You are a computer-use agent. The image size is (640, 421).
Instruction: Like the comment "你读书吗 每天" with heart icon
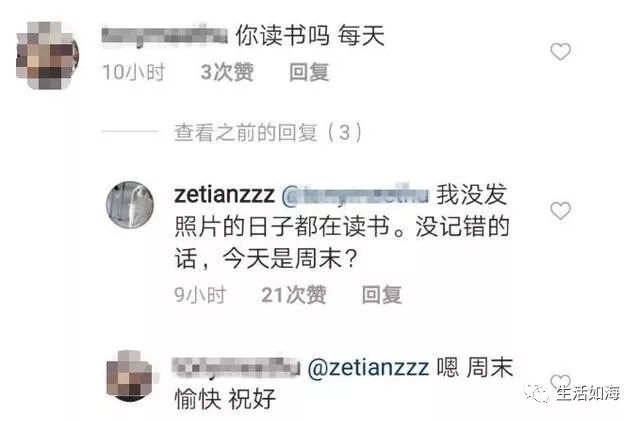[560, 51]
